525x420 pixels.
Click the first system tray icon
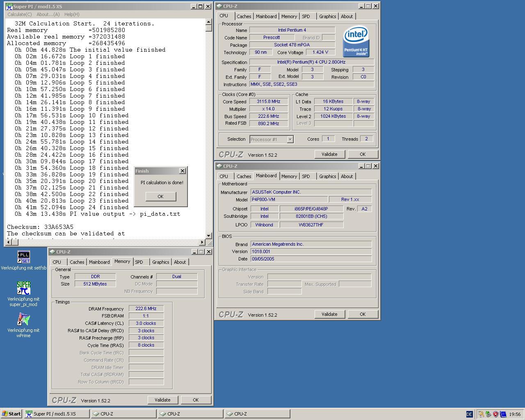pyautogui.click(x=481, y=414)
